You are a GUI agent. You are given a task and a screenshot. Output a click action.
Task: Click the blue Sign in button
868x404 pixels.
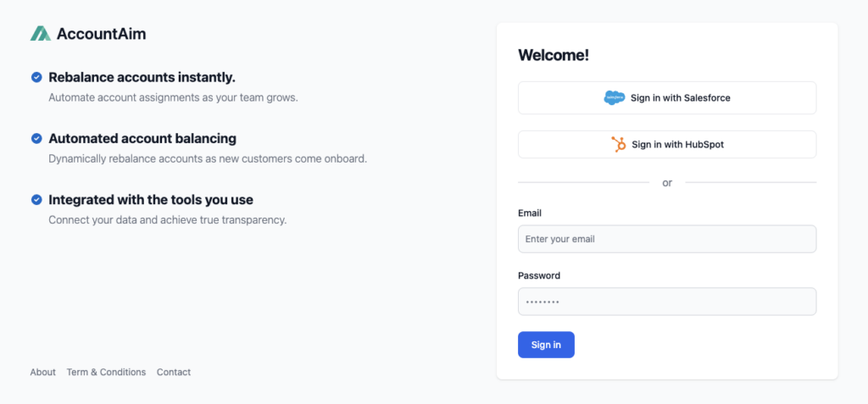(x=546, y=345)
